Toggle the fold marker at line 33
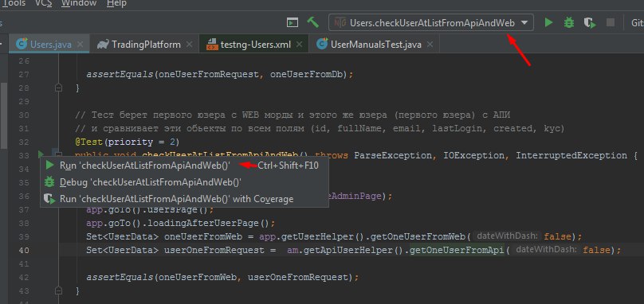The image size is (644, 304). click(x=59, y=155)
